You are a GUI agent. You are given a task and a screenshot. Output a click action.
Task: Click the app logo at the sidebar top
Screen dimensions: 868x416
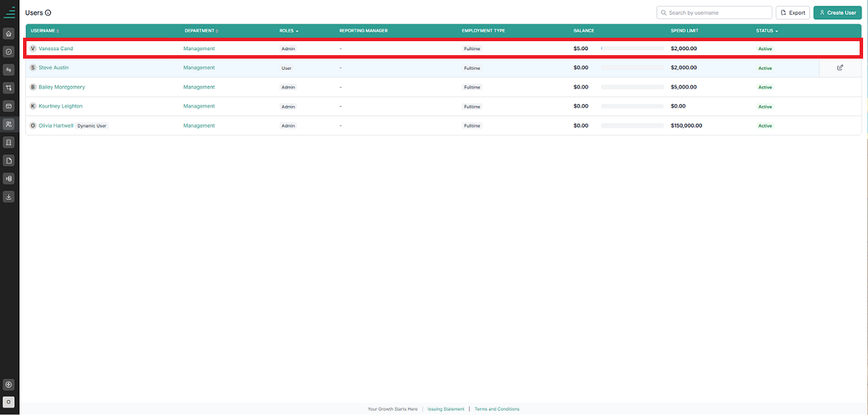9,12
